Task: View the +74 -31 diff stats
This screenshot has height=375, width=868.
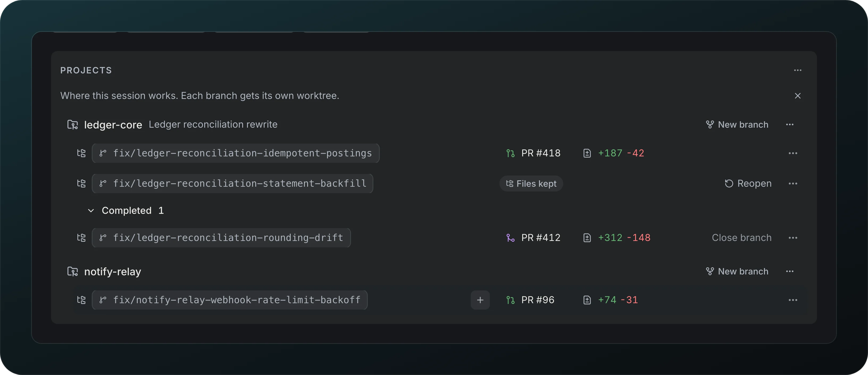Action: [618, 300]
